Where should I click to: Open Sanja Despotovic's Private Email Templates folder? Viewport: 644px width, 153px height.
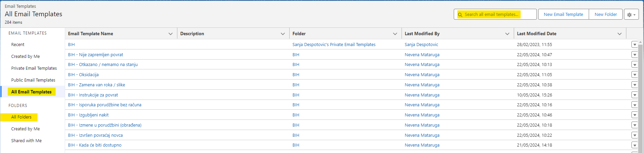click(x=334, y=45)
